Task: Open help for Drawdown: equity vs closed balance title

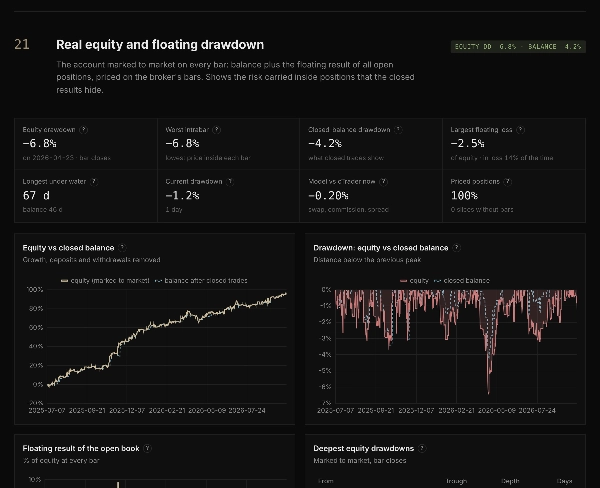Action: [457, 248]
